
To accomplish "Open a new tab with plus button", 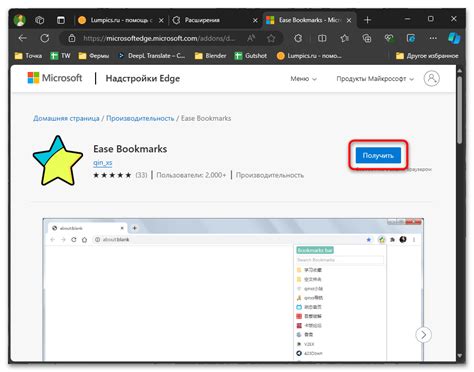I will (x=367, y=20).
